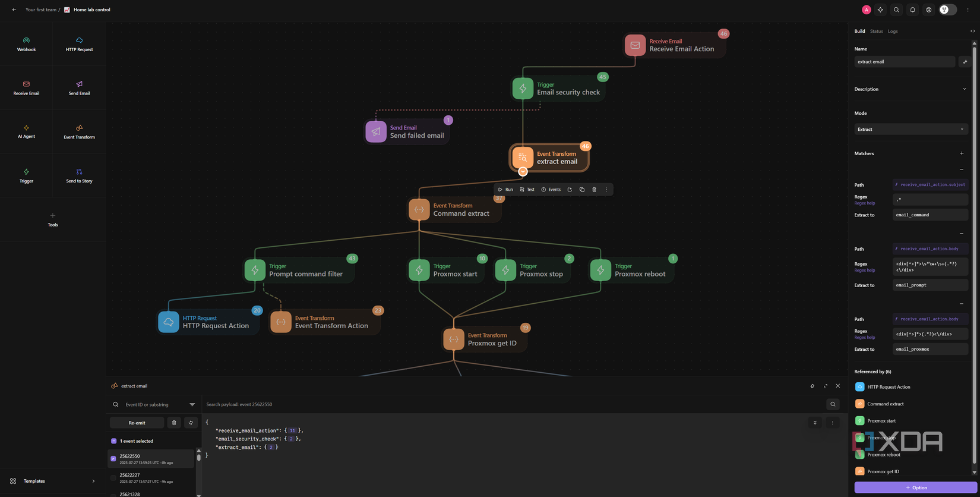This screenshot has height=497, width=980.
Task: Select the Webhook action icon
Action: coord(26,40)
